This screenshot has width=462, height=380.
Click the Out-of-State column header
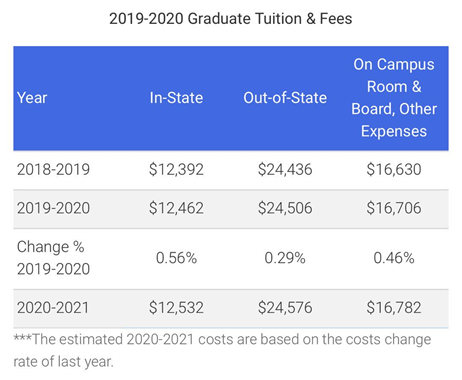[x=285, y=98]
